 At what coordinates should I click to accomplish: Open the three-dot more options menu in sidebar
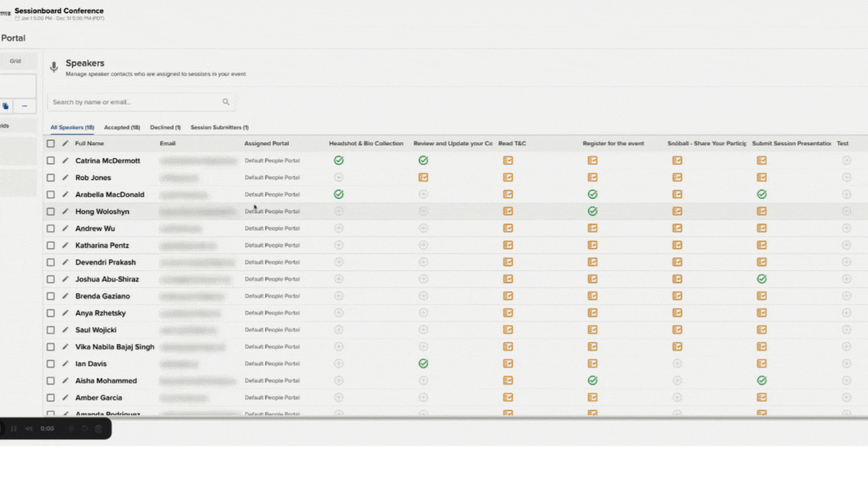23,105
